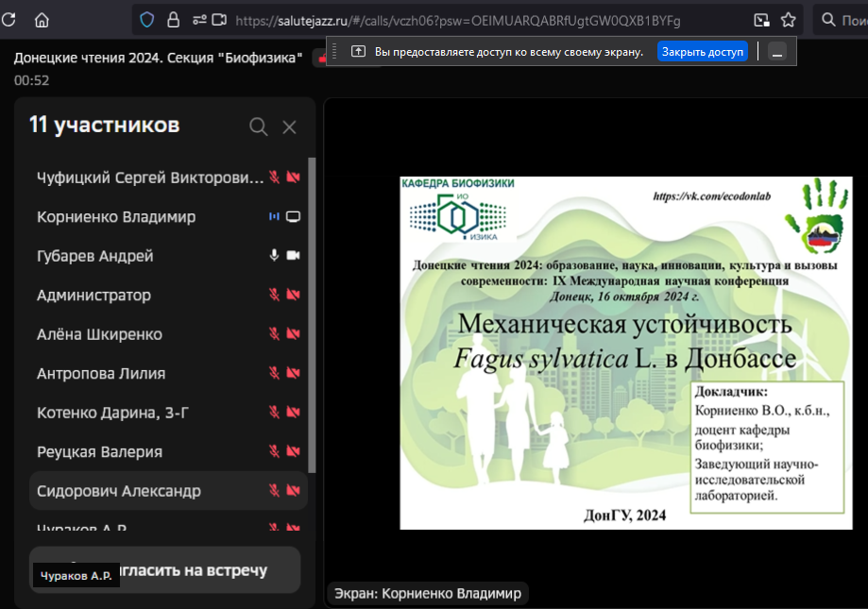Click muted microphone icon for Антропова Лилия
This screenshot has width=868, height=609.
[x=274, y=373]
